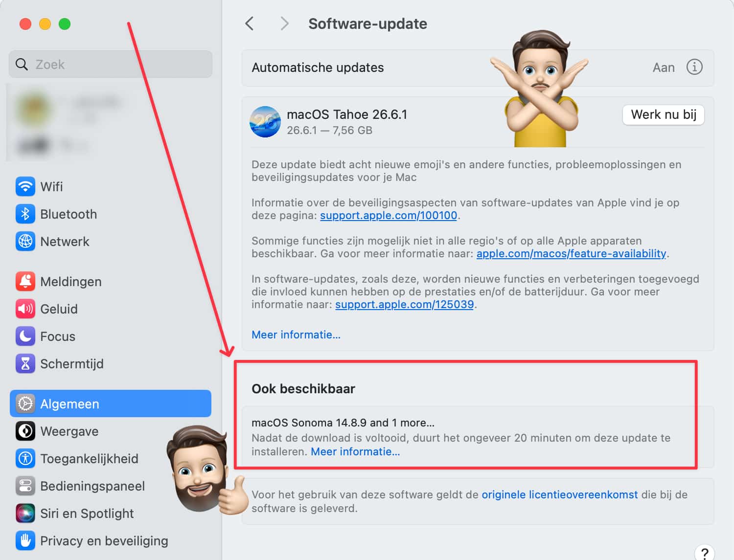Click the green zoom window button
Screen dimensions: 734x560
[65, 24]
